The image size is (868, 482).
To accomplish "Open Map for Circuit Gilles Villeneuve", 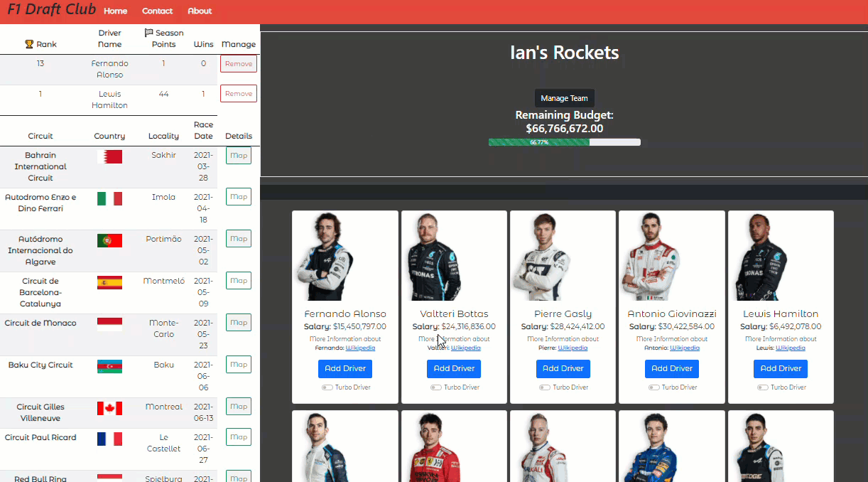I will pyautogui.click(x=239, y=407).
